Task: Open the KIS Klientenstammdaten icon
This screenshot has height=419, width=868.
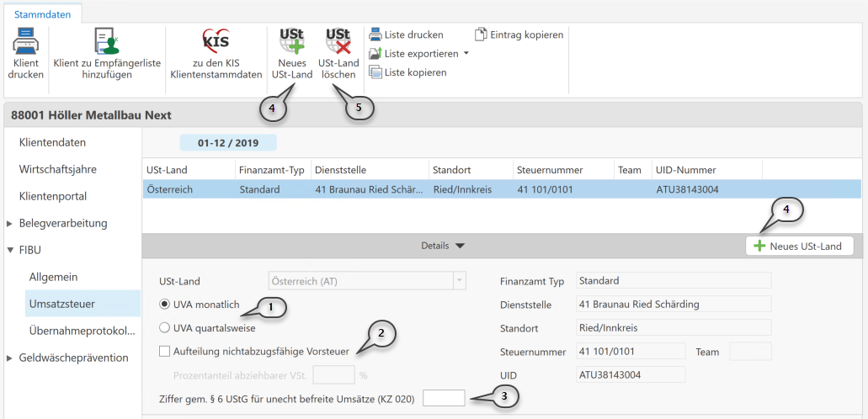Action: tap(216, 42)
